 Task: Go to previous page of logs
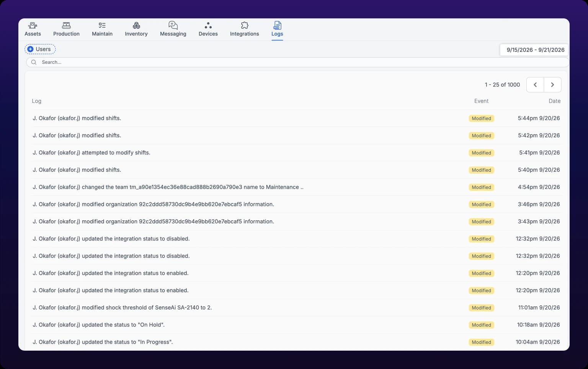click(535, 85)
